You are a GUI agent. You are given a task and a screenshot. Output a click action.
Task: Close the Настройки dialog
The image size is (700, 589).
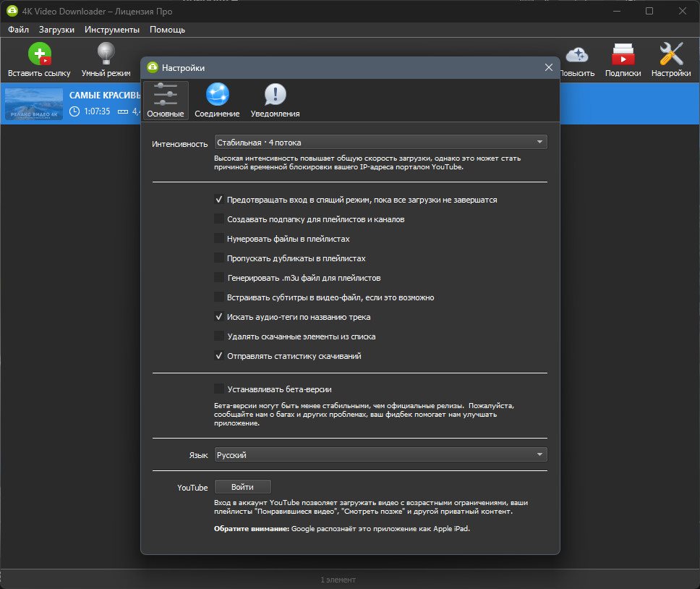tap(549, 67)
